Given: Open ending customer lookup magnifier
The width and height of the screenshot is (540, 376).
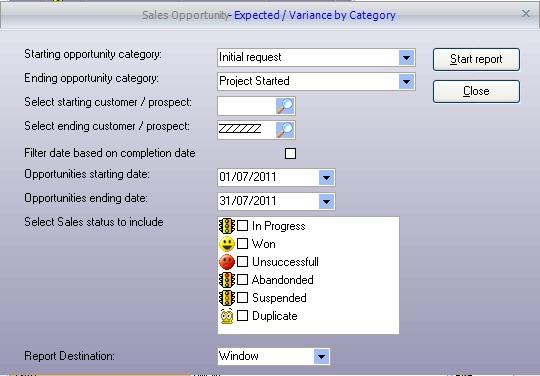Looking at the screenshot, I should click(285, 130).
